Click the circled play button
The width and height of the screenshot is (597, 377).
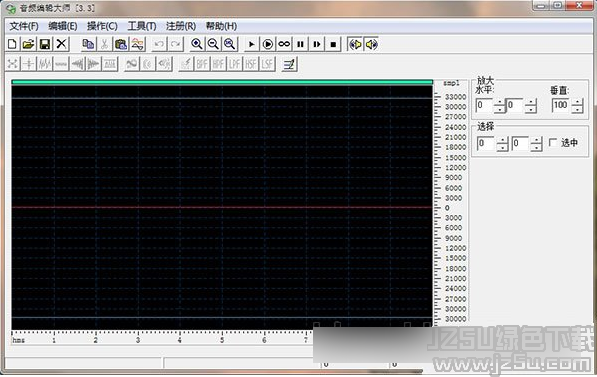tap(268, 44)
